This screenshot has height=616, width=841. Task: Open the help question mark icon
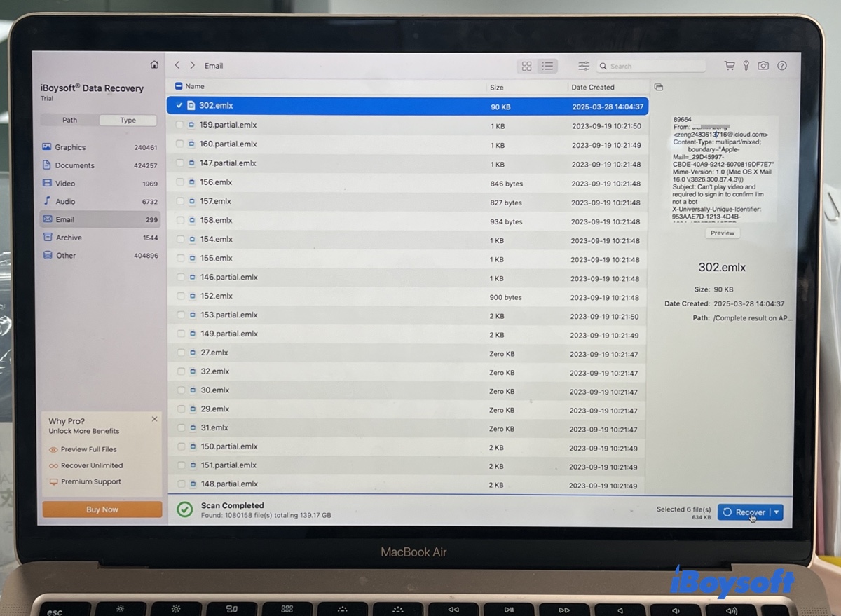click(781, 65)
